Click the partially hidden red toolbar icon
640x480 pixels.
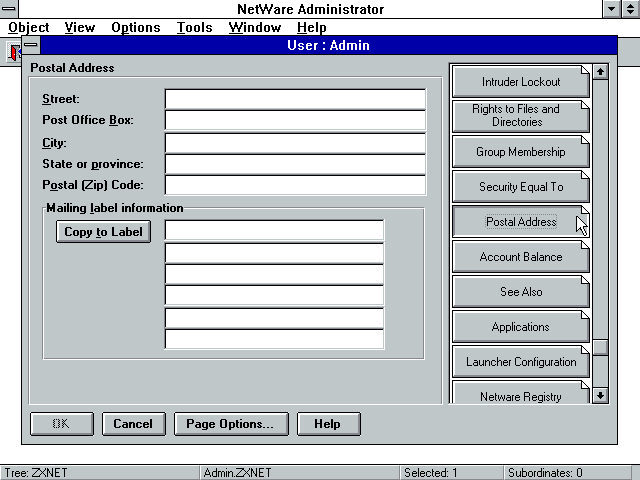click(15, 53)
